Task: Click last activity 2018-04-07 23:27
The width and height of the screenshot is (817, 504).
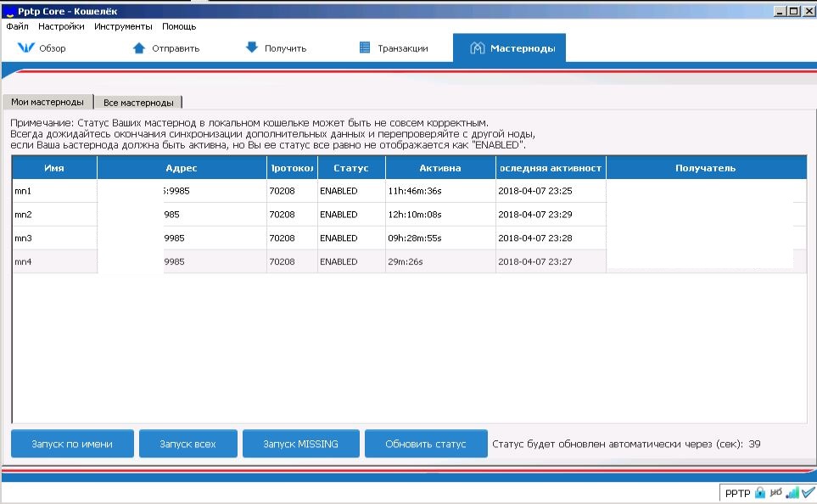Action: click(535, 261)
